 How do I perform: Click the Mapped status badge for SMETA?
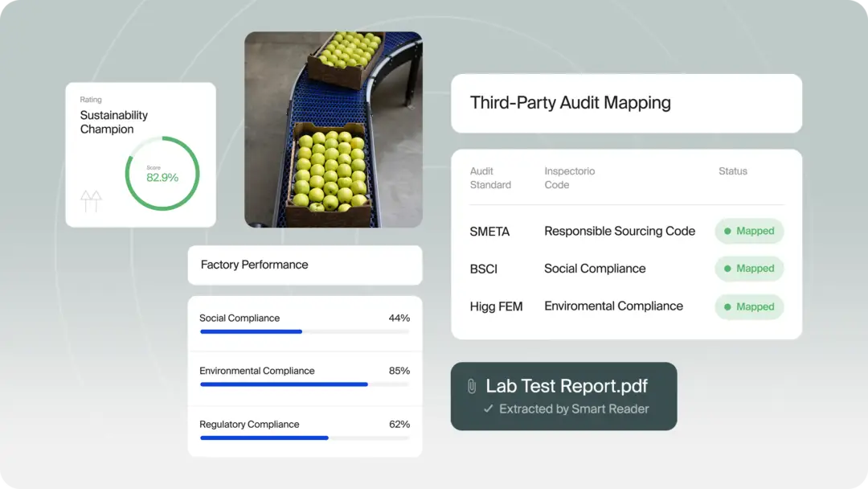click(x=749, y=231)
